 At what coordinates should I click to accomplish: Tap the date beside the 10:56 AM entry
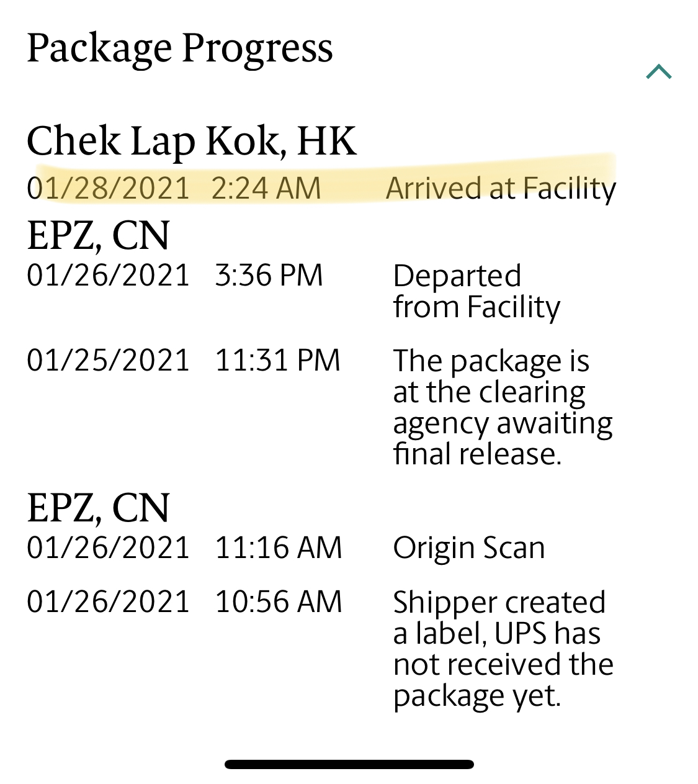point(108,602)
